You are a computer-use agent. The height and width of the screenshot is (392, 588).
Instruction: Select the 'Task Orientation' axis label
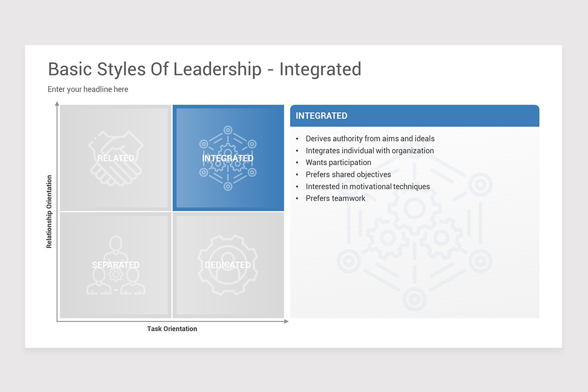pyautogui.click(x=172, y=329)
